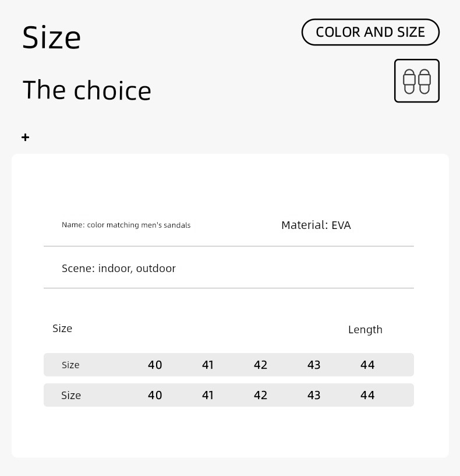Viewport: 460px width, 476px height.
Task: Click Size label of first gray row
Action: tap(70, 365)
